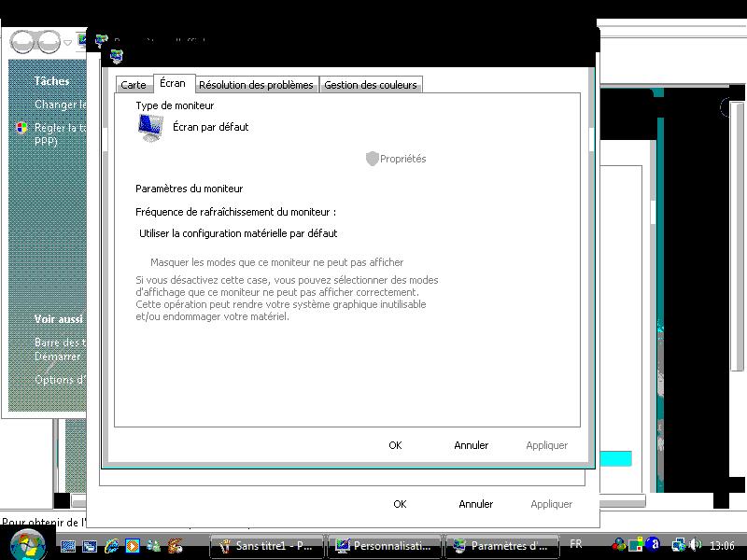Screen dimensions: 747x560
Task: Open the Résolution des problèmes tab
Action: (256, 85)
